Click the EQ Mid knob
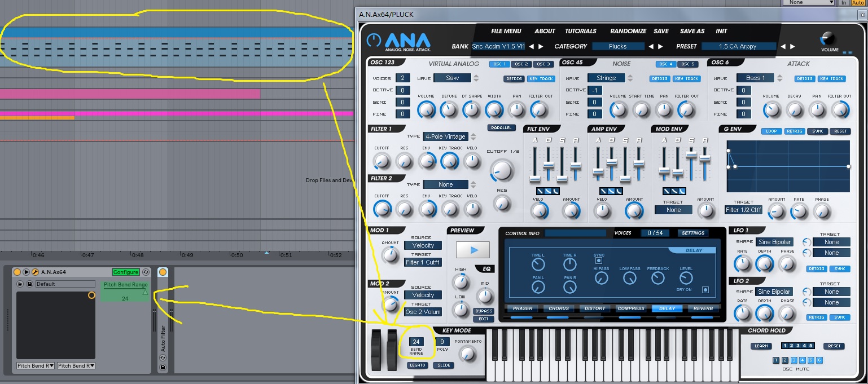868x384 pixels. 485,295
